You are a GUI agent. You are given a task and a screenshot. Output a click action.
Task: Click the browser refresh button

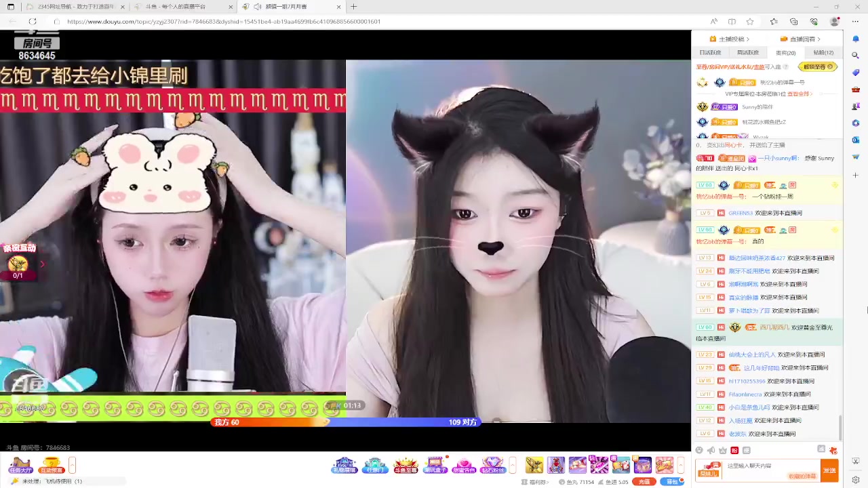coord(32,22)
